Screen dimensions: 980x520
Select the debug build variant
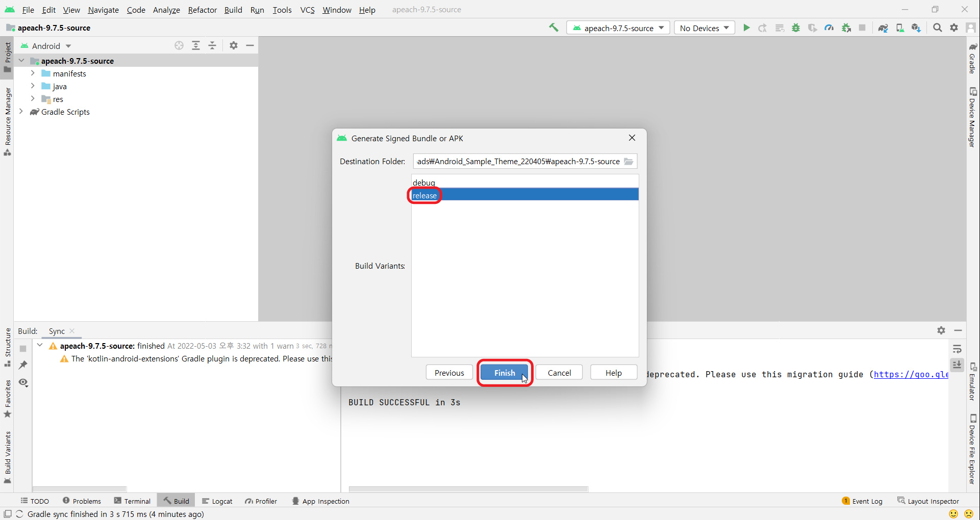coord(525,182)
